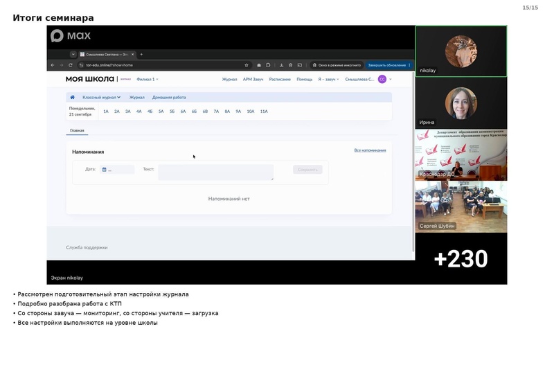This screenshot has height=392, width=554.
Task: Open browser downloads icon
Action: tap(281, 65)
